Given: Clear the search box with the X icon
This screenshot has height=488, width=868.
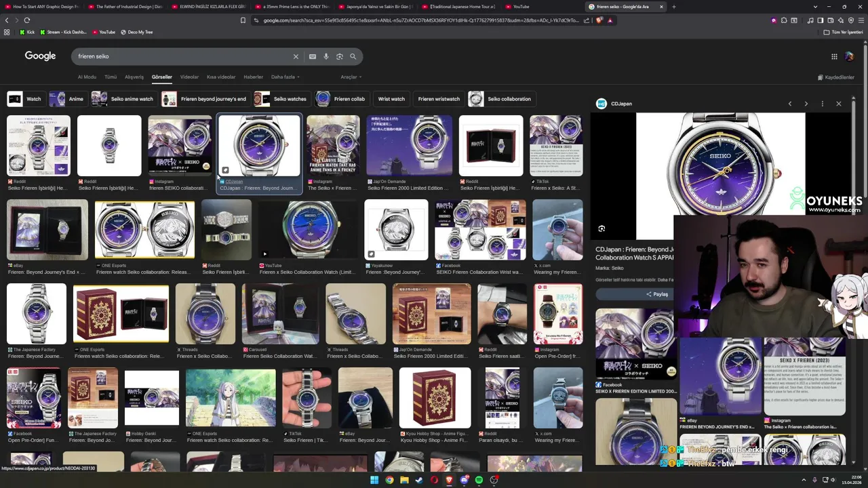Looking at the screenshot, I should (296, 56).
